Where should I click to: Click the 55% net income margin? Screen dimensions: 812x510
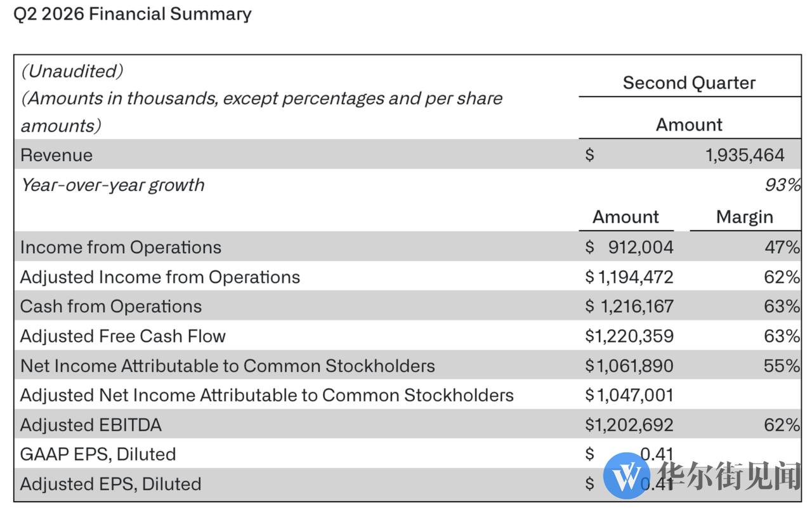pos(782,366)
